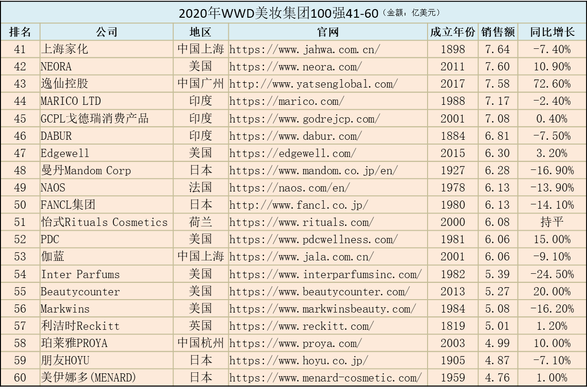The height and width of the screenshot is (392, 587).
Task: Select the '官网' column header
Action: tap(328, 32)
